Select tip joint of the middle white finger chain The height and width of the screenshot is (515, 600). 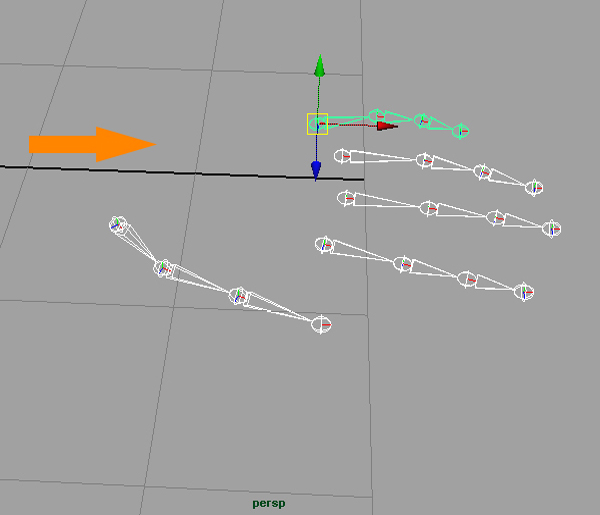click(552, 229)
